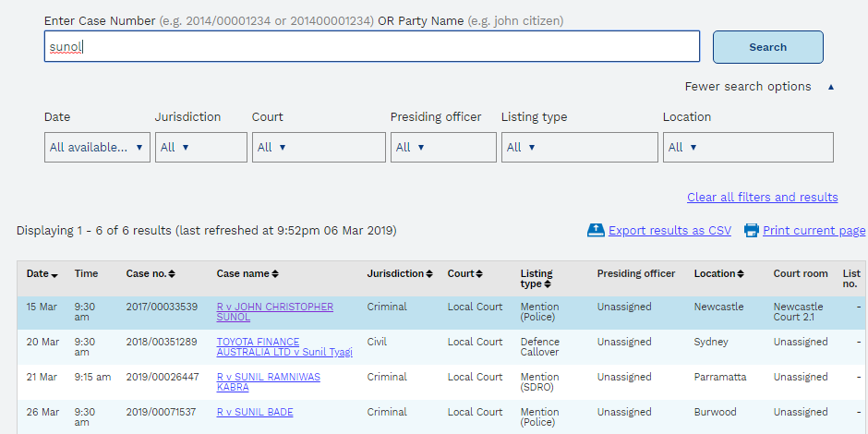Select case number 2017/00033539
The height and width of the screenshot is (434, 868).
(162, 307)
